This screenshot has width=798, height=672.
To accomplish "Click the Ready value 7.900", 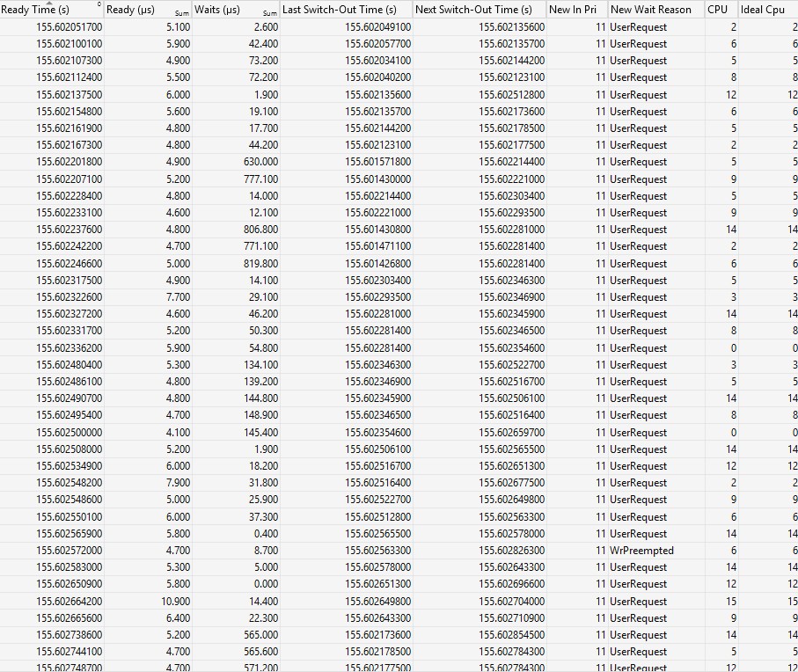I will coord(178,483).
